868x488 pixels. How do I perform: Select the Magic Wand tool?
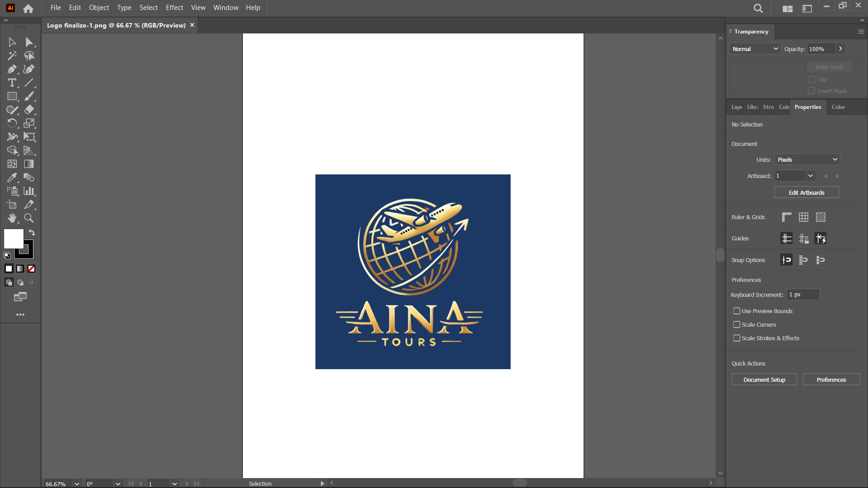[x=12, y=56]
